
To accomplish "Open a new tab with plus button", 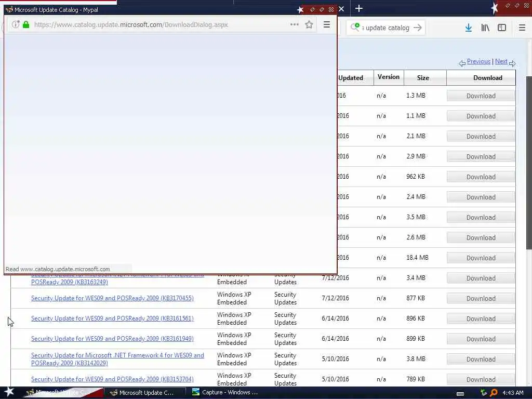I will click(358, 8).
